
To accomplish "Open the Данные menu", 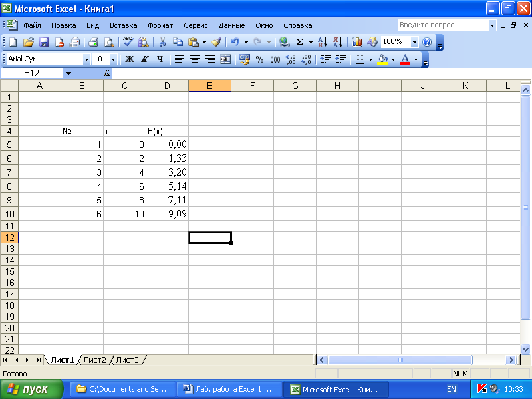I will pyautogui.click(x=231, y=25).
